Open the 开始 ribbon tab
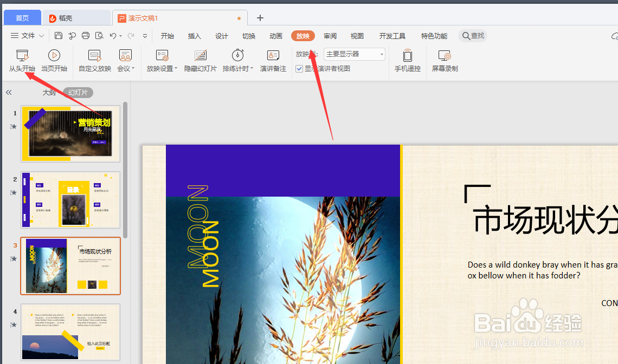This screenshot has width=618, height=364. coord(168,36)
